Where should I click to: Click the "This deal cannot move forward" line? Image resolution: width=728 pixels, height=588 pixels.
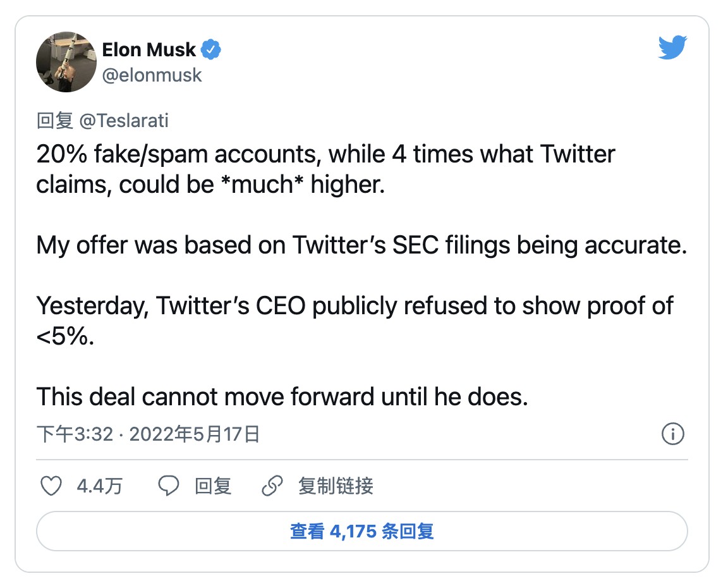281,396
